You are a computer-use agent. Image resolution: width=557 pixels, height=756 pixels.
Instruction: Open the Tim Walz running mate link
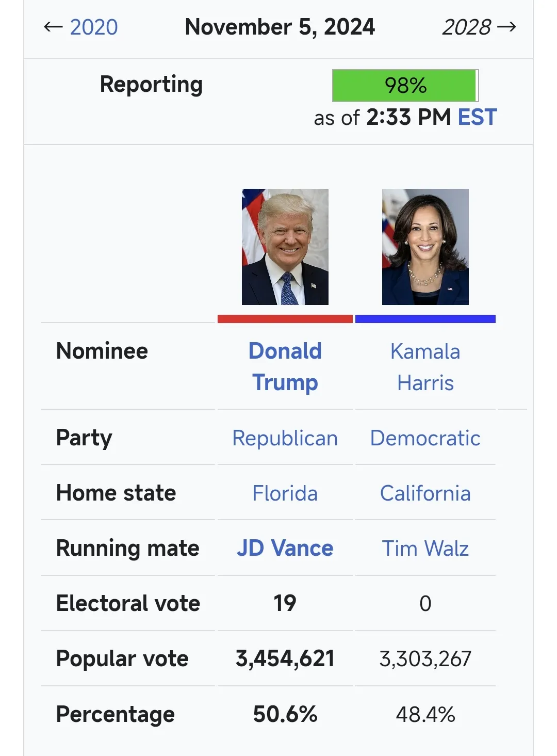425,549
